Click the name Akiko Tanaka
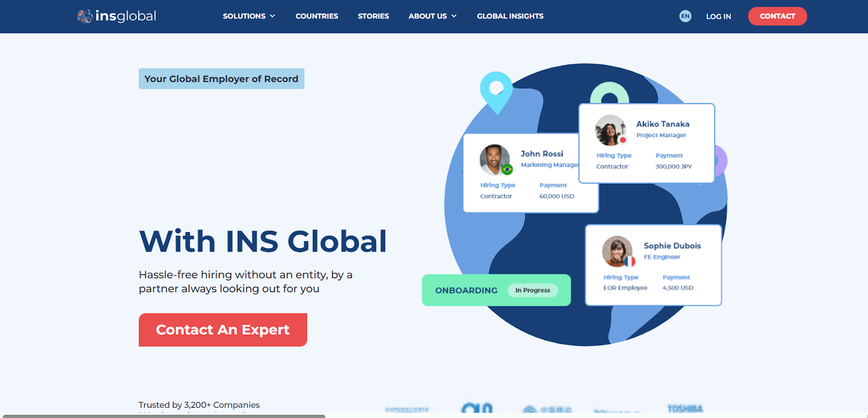Viewport: 868px width, 418px height. click(663, 124)
